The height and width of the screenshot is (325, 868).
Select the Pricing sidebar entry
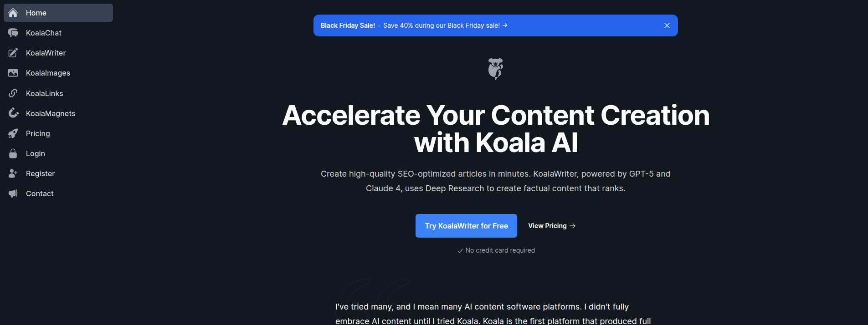coord(38,133)
